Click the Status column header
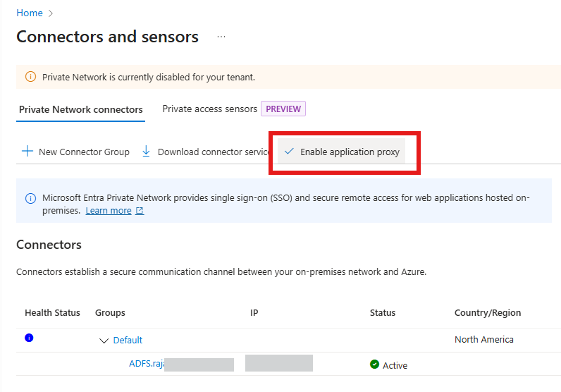This screenshot has width=561, height=392. [x=383, y=312]
